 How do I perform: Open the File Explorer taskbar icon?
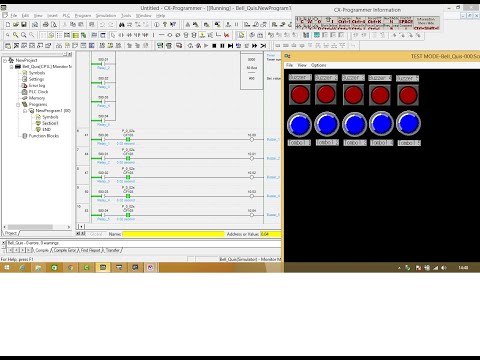tap(38, 267)
